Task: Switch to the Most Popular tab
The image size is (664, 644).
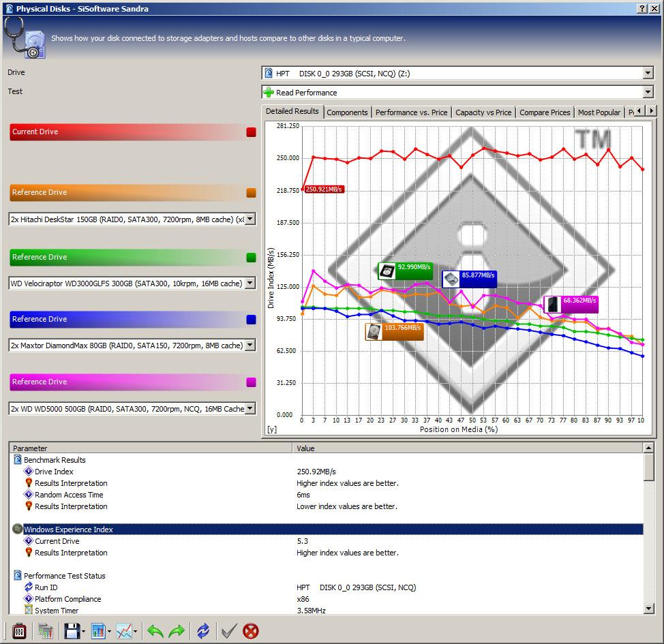Action: pos(599,112)
